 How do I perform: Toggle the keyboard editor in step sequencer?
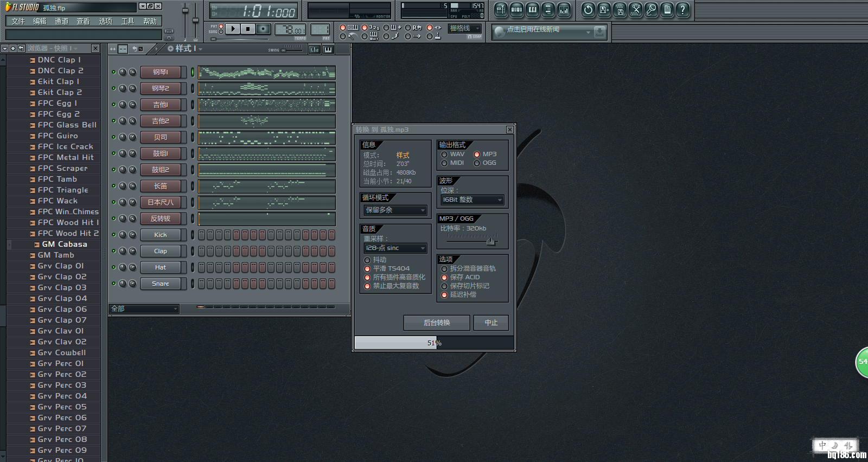328,49
